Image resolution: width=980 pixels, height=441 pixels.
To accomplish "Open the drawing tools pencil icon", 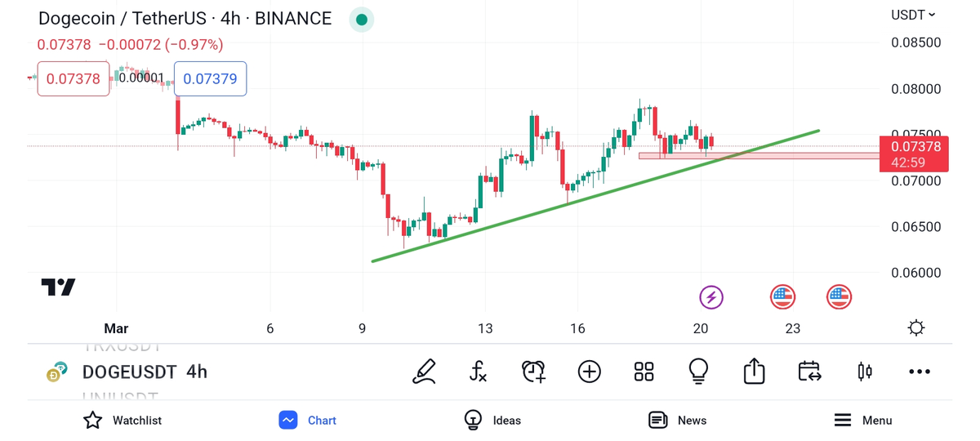I will (x=424, y=372).
